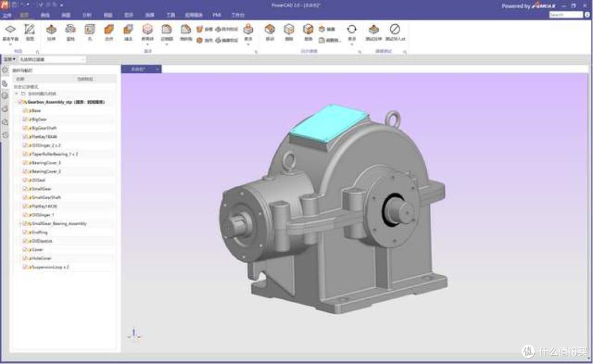Open the selection filter dropdown below ribbon
Viewport: 593px width, 364px height.
pyautogui.click(x=52, y=59)
